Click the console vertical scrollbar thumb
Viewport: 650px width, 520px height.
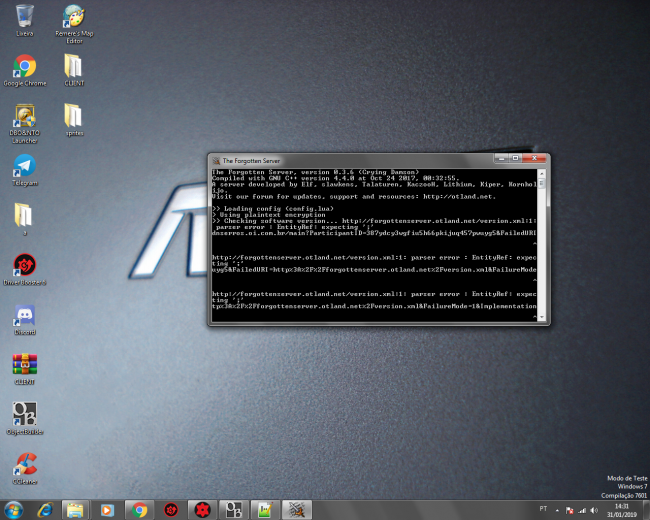point(542,183)
